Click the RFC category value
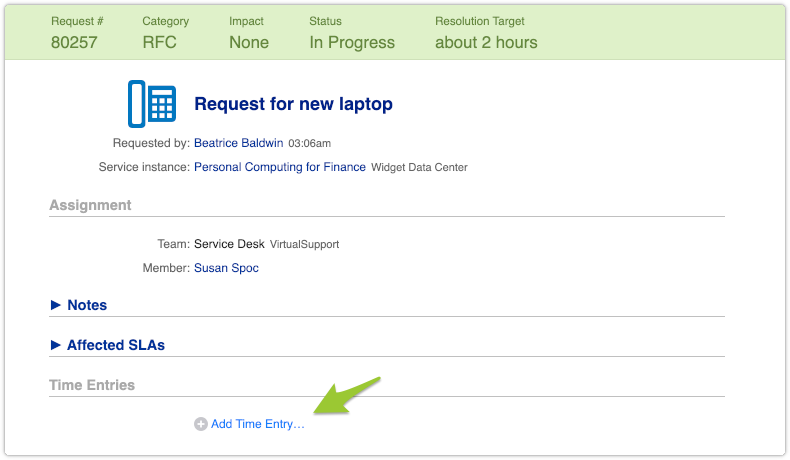Screen dimensions: 790x460 159,42
